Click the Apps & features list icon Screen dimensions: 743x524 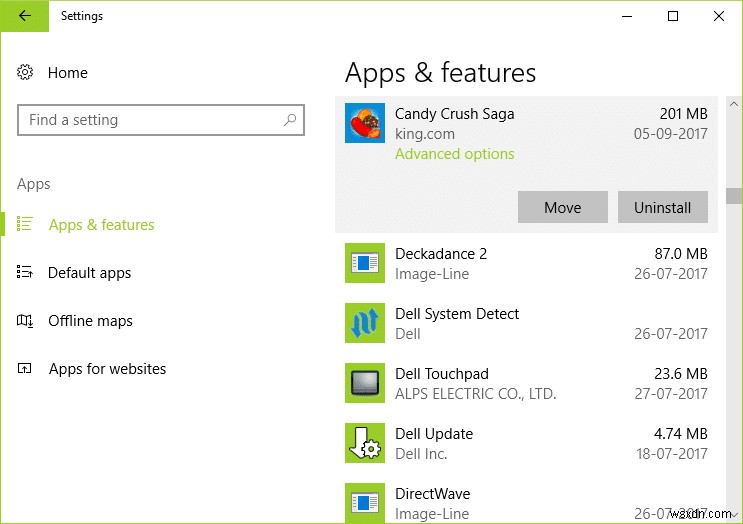24,224
